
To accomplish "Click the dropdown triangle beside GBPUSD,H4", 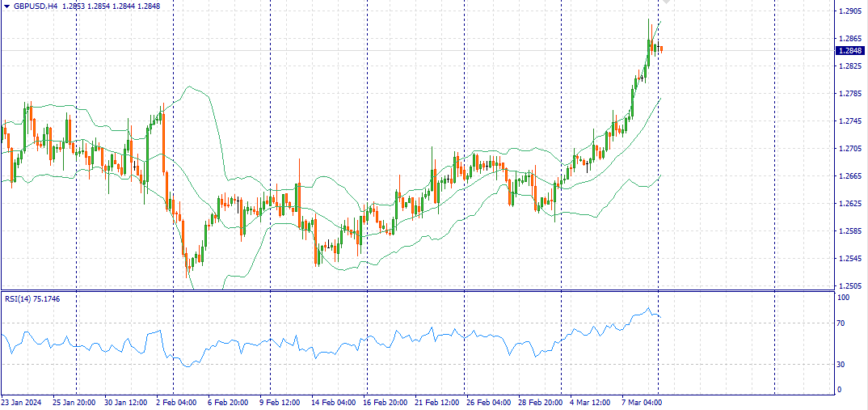I will [x=6, y=6].
